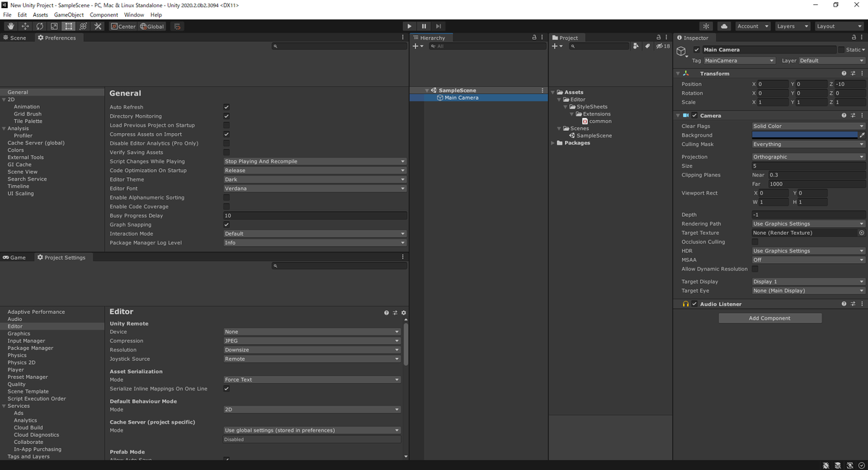This screenshot has height=470, width=868.
Task: Toggle Main Camera active checkbox
Action: 697,50
